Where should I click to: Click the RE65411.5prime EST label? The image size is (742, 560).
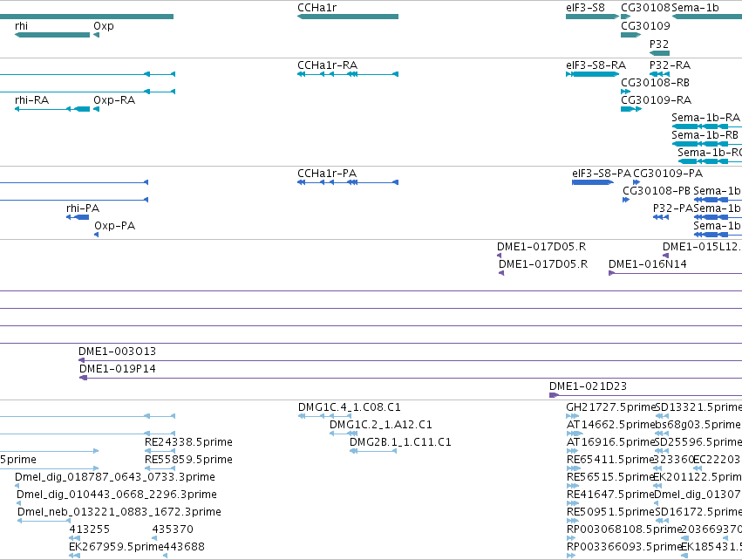[x=610, y=460]
